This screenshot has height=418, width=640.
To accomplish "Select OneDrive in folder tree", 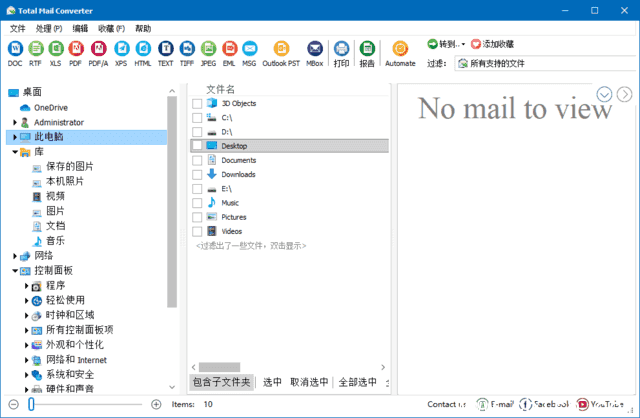I will pos(51,108).
